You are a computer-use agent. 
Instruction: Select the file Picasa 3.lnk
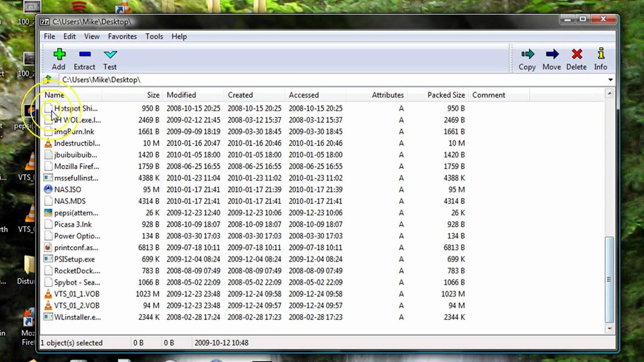73,224
